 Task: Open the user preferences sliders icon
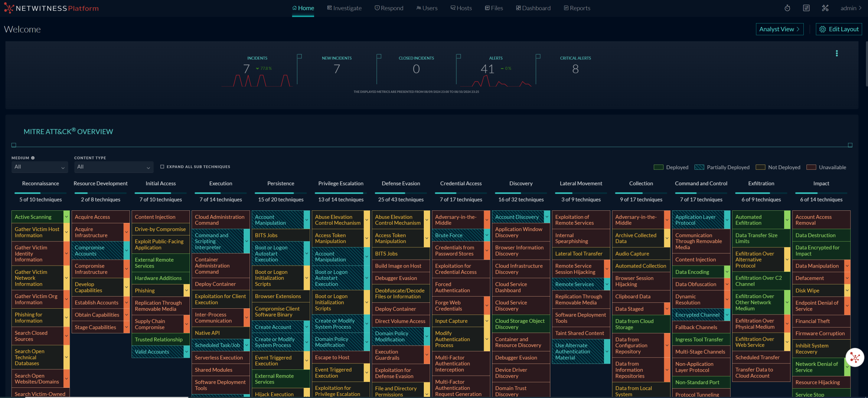tap(806, 8)
